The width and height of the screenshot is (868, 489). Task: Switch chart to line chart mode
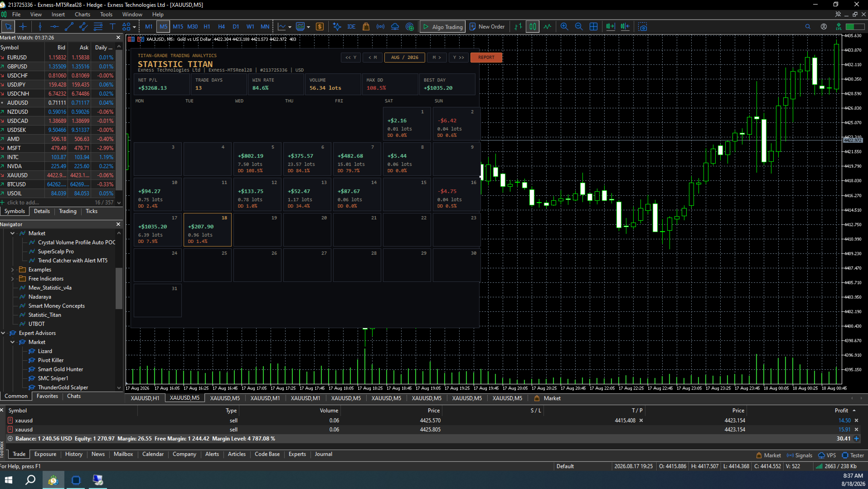[x=547, y=27]
